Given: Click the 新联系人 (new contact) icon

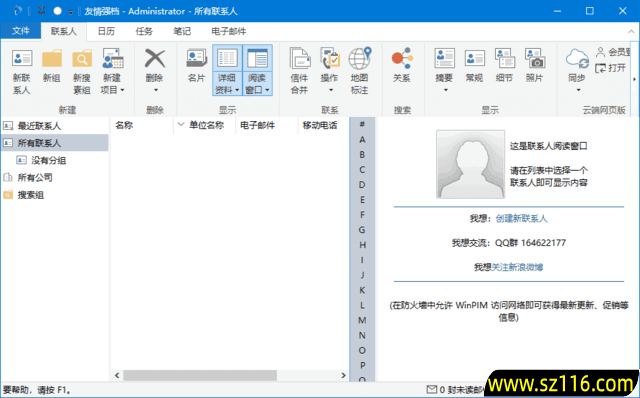Looking at the screenshot, I should [22, 58].
